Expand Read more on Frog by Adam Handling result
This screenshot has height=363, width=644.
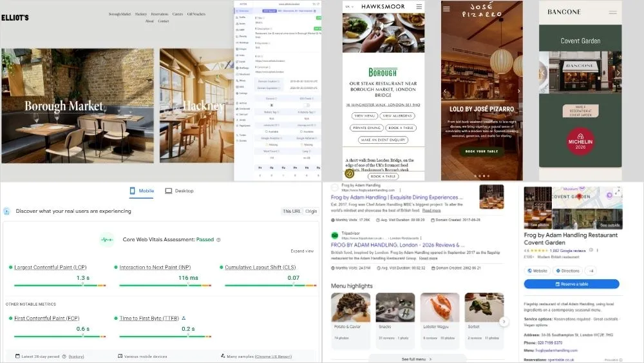pyautogui.click(x=431, y=210)
